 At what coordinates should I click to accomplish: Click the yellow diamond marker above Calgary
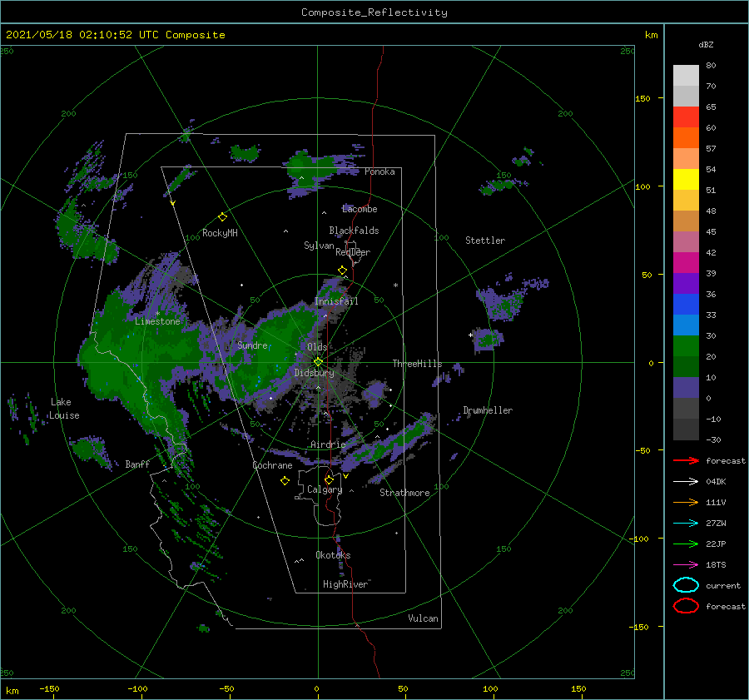(x=329, y=479)
